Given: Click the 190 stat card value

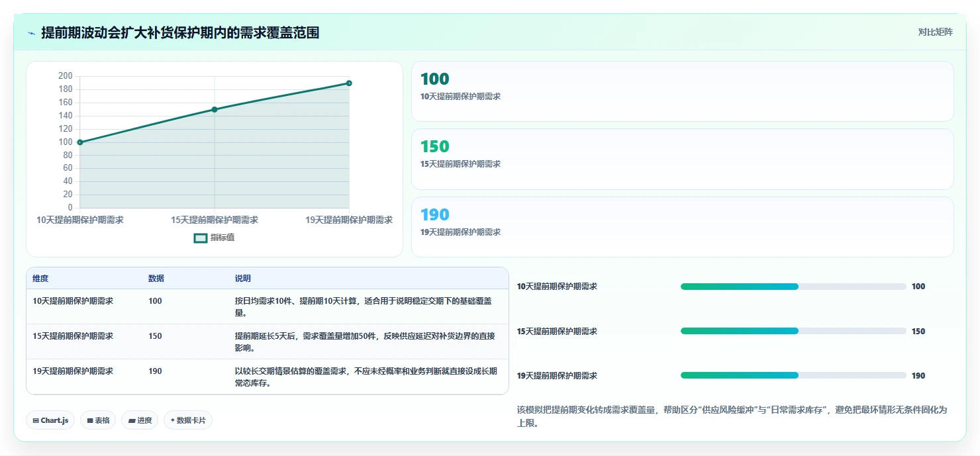Looking at the screenshot, I should tap(434, 215).
